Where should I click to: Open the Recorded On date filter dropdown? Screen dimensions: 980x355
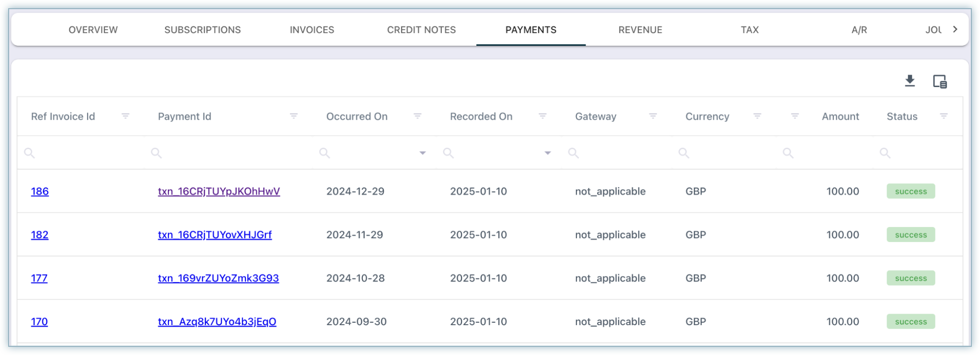click(x=547, y=153)
